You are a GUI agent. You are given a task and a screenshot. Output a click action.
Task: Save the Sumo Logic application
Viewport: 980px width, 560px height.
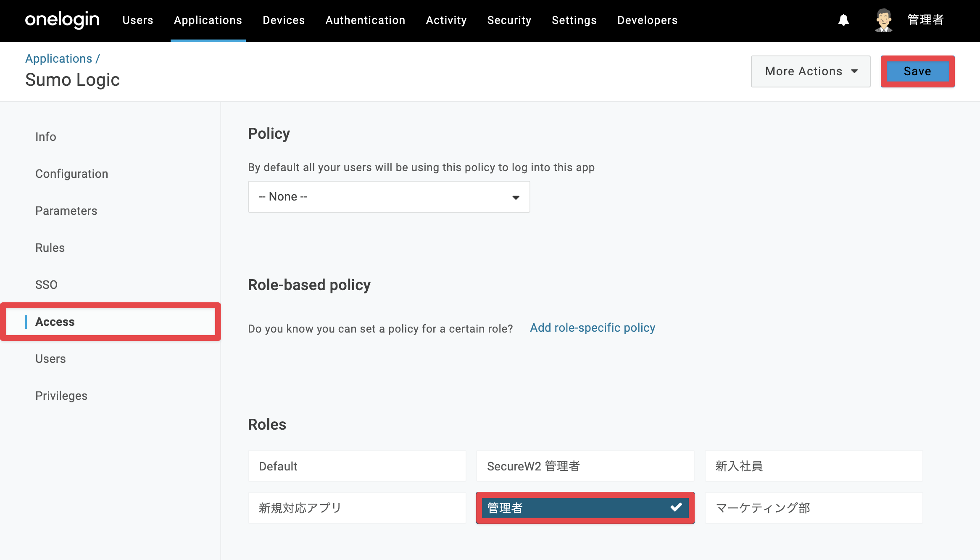[918, 71]
